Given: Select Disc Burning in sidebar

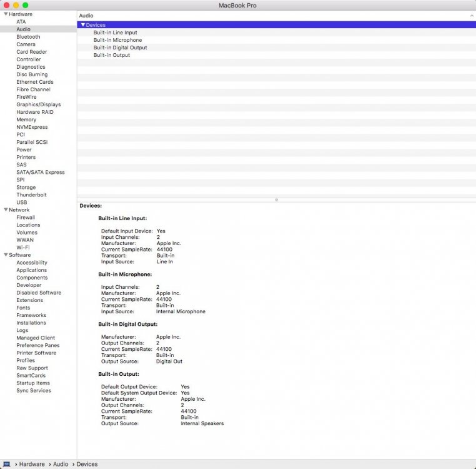Looking at the screenshot, I should pyautogui.click(x=32, y=74).
